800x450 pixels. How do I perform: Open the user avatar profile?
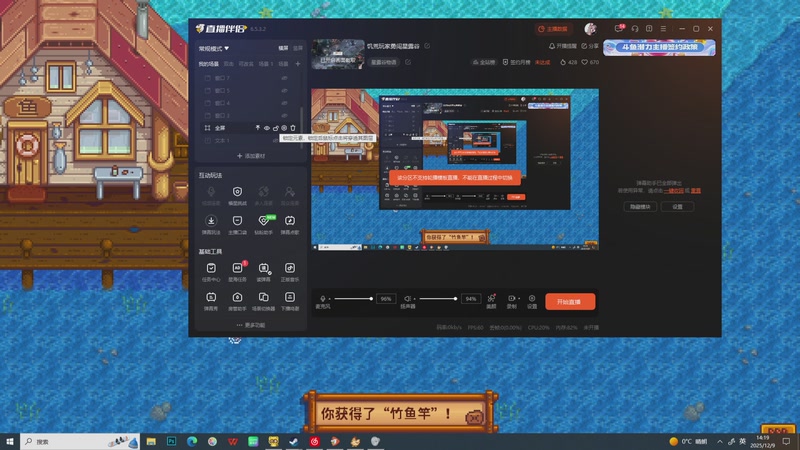[x=590, y=29]
